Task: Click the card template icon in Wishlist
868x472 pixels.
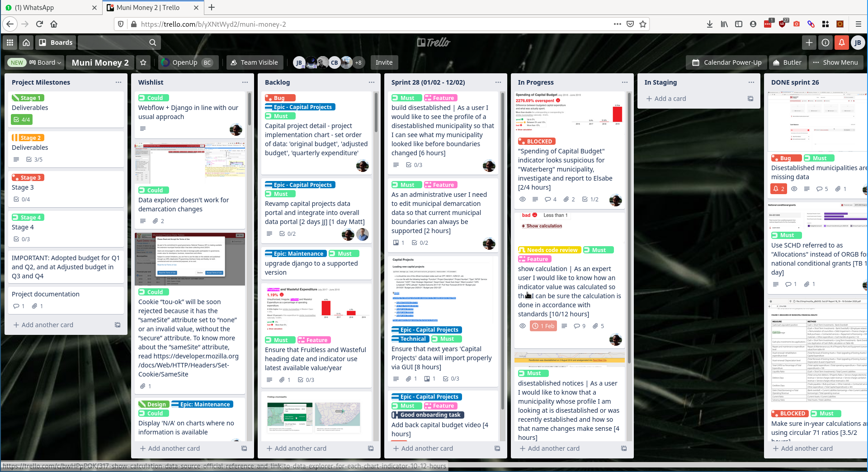Action: click(x=244, y=448)
